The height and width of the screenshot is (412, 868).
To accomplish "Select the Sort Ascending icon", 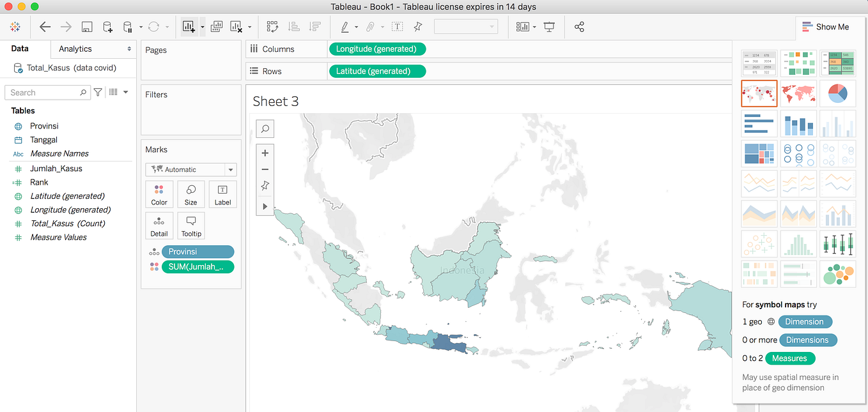I will 294,26.
